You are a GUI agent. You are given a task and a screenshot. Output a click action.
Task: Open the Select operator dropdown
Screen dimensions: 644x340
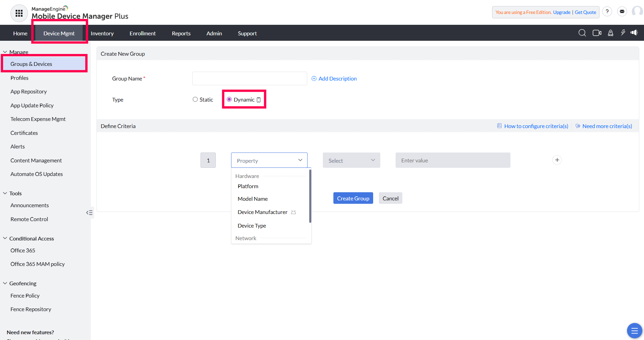[351, 160]
